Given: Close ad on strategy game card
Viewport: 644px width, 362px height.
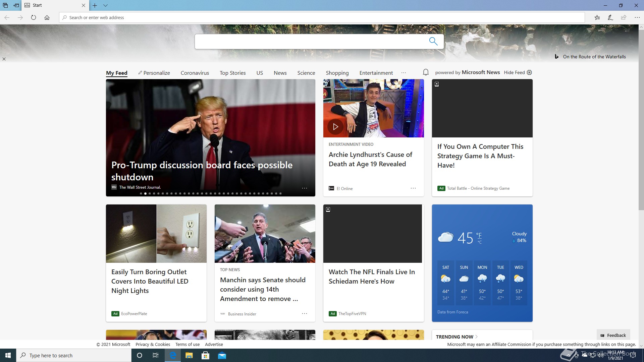Looking at the screenshot, I should [x=437, y=84].
